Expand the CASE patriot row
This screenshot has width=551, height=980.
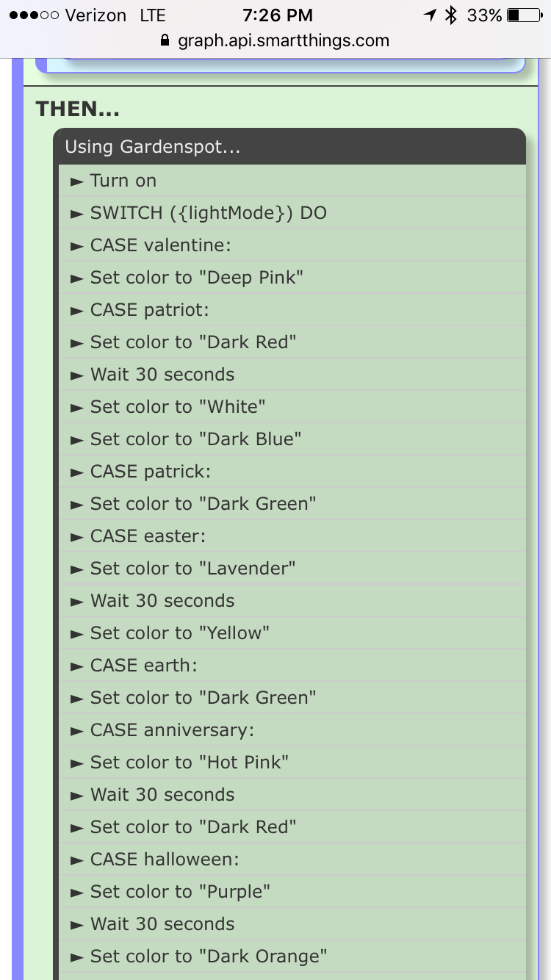click(292, 310)
